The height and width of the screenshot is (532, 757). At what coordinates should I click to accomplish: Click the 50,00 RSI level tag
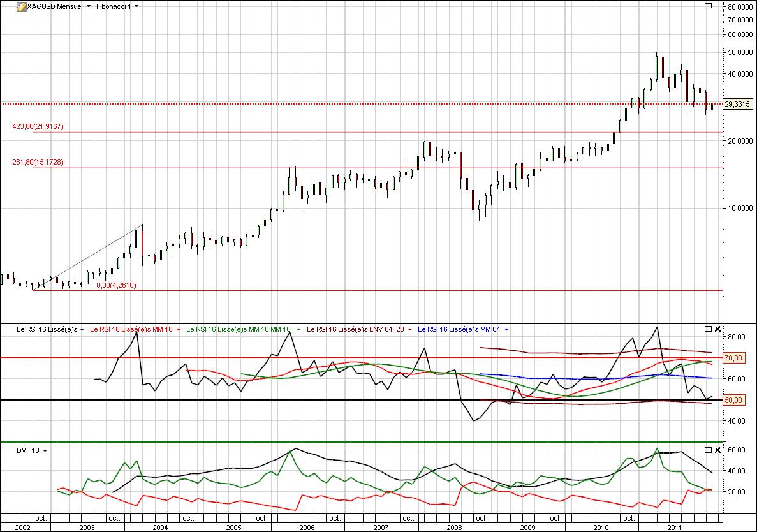734,400
